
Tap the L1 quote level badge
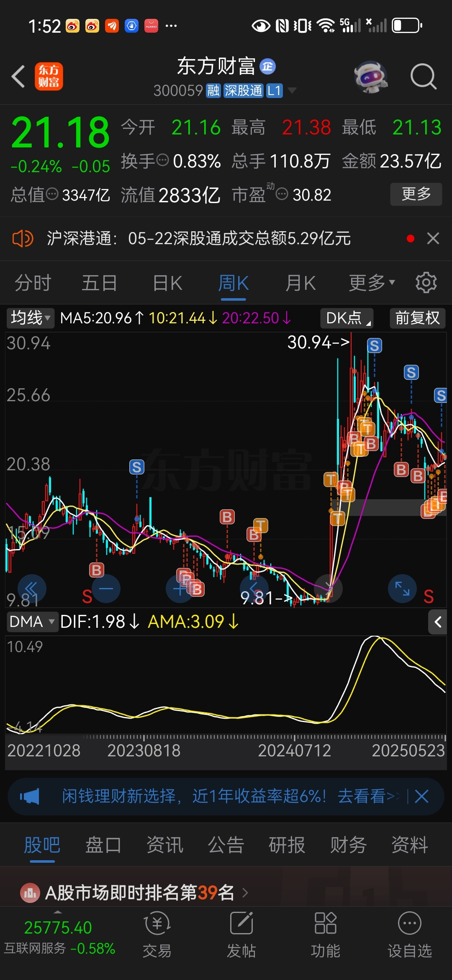pos(274,90)
